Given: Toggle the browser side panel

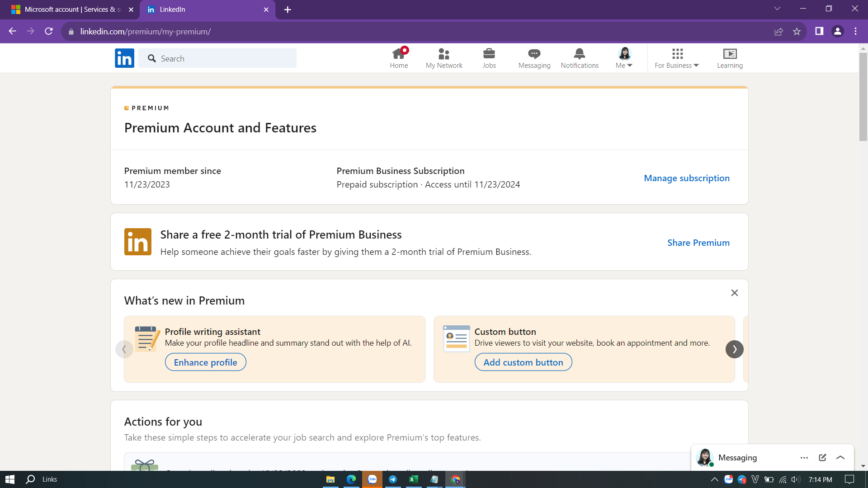Looking at the screenshot, I should point(819,31).
